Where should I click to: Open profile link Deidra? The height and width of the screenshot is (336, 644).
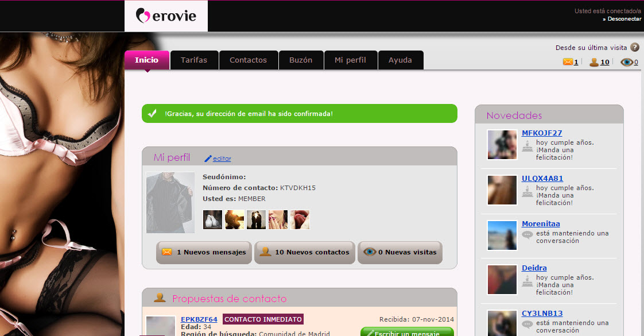(534, 268)
